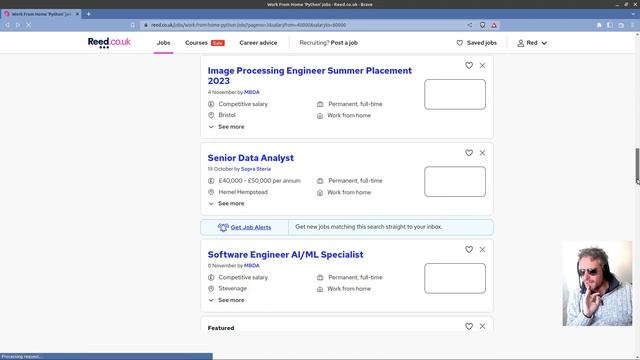
Task: Open the Reed.co.uk home logo
Action: (109, 42)
